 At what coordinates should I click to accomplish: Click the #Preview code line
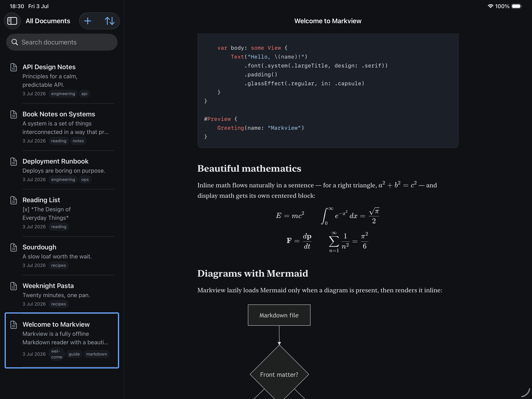coord(221,119)
